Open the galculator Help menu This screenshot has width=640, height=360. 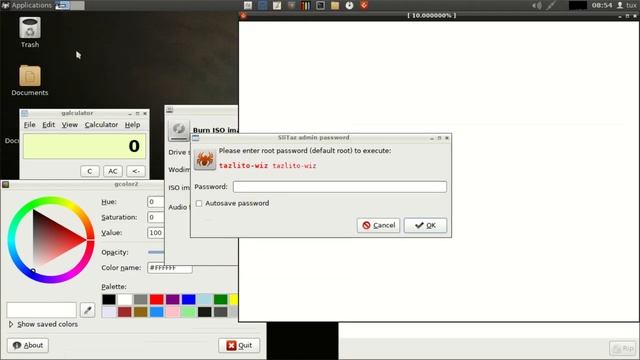click(x=132, y=124)
